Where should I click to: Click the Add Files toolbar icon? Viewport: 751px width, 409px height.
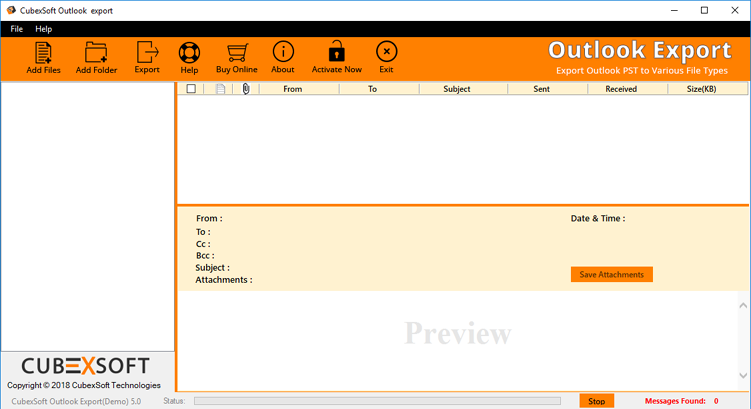tap(43, 53)
